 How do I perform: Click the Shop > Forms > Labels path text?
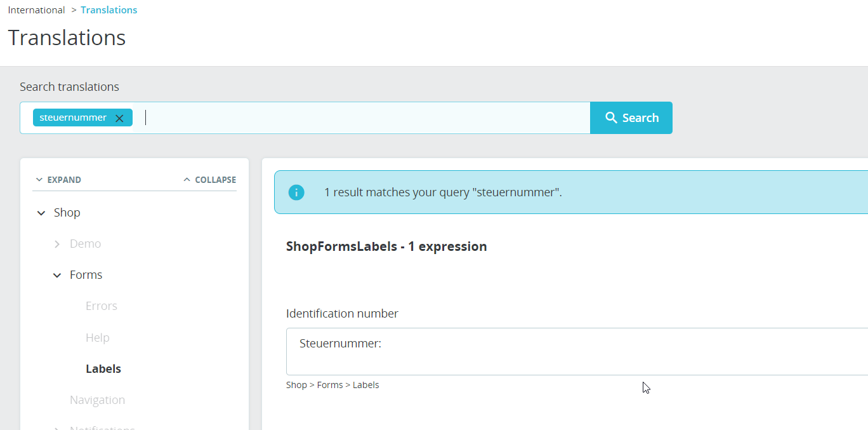point(332,385)
